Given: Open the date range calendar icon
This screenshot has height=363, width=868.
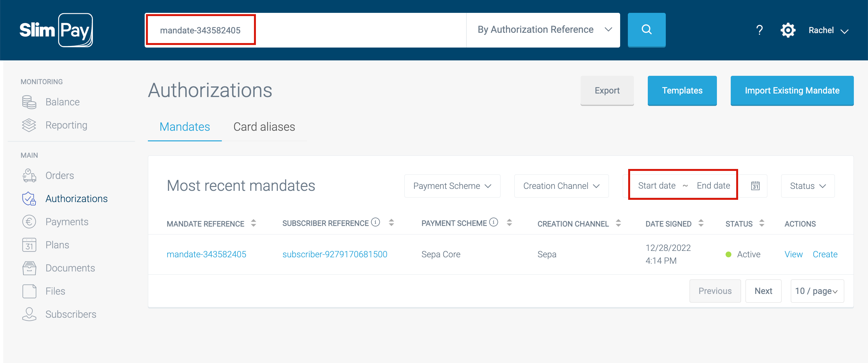Looking at the screenshot, I should click(x=755, y=186).
